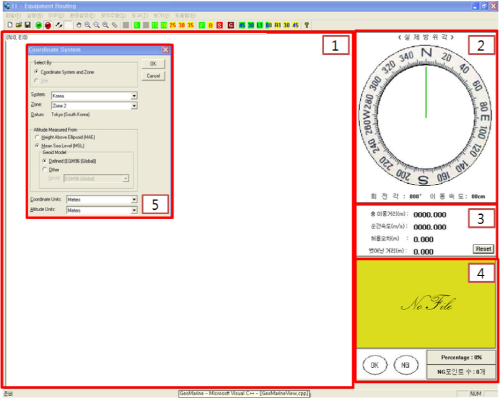Click OK in Coordinate System dialog
The width and height of the screenshot is (500, 398).
(153, 64)
